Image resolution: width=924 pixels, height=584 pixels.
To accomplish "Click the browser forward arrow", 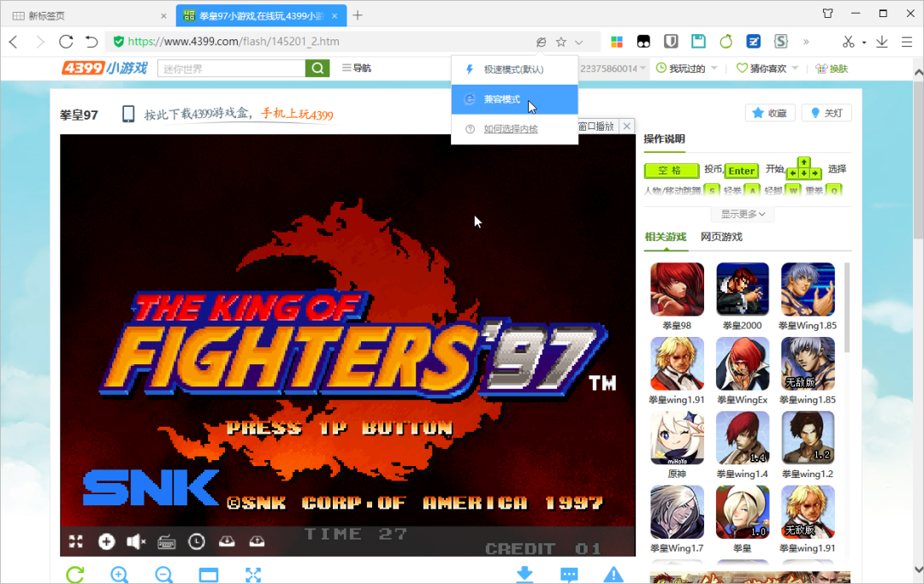I will (40, 42).
